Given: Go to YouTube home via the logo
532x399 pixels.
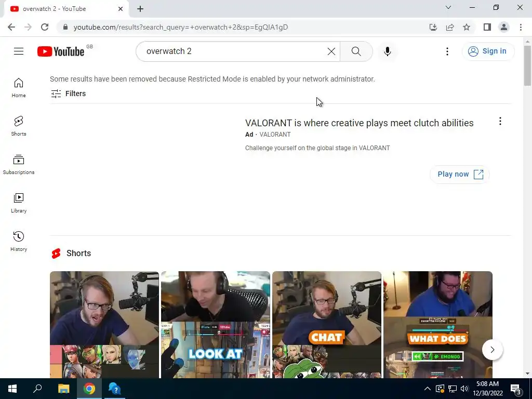Looking at the screenshot, I should [61, 51].
